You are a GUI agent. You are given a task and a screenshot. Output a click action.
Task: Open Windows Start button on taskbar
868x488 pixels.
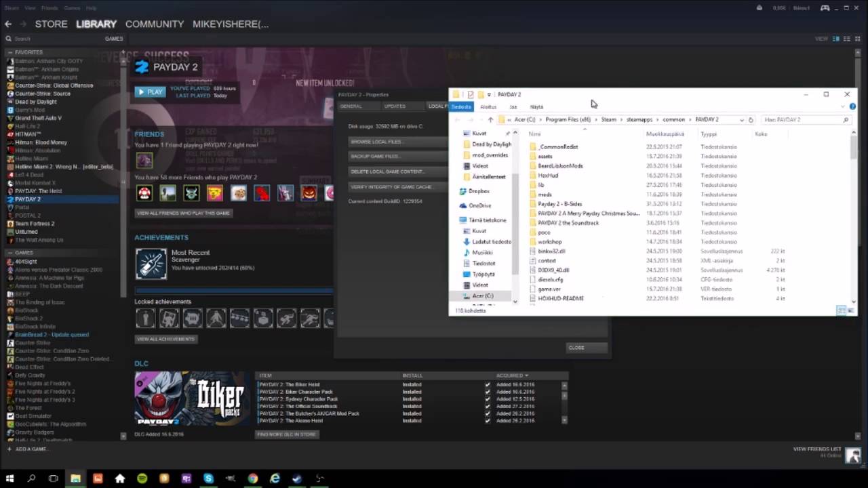point(9,479)
